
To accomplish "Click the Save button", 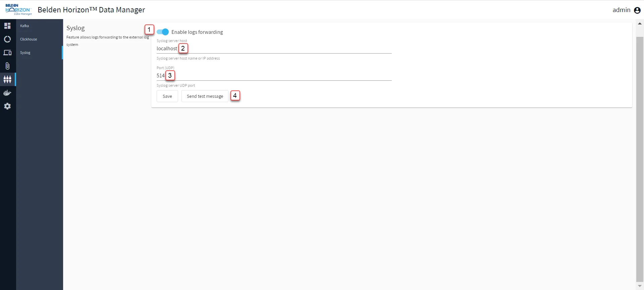I will point(167,96).
